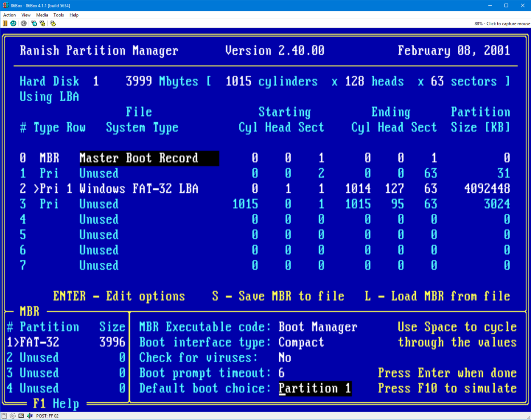Click the Compact boot interface value

(301, 343)
